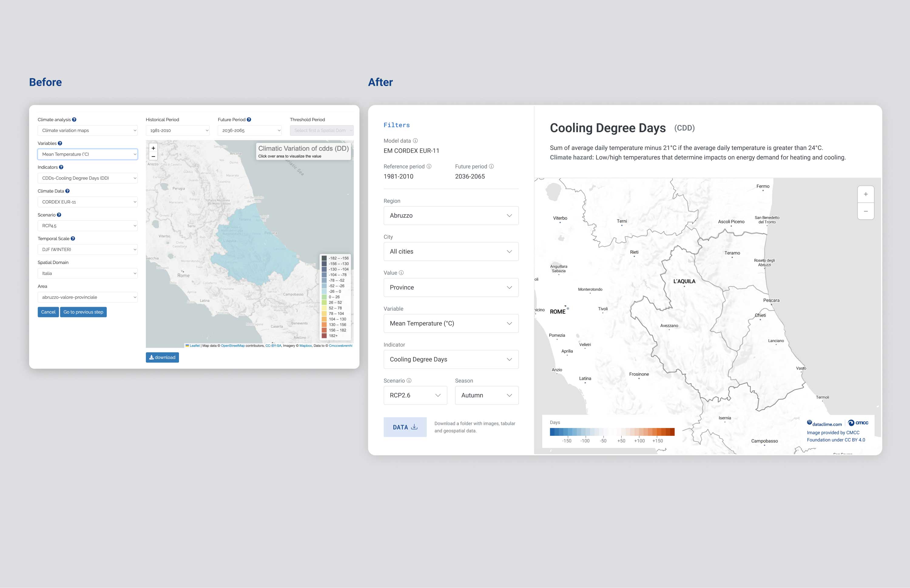Screen dimensions: 910x588
Task: Open the Value info tooltip icon
Action: [401, 272]
